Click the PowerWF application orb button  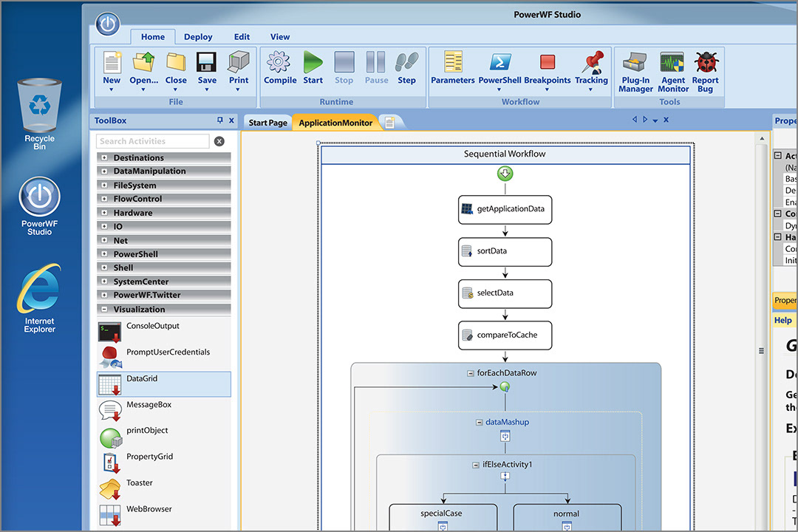coord(107,24)
